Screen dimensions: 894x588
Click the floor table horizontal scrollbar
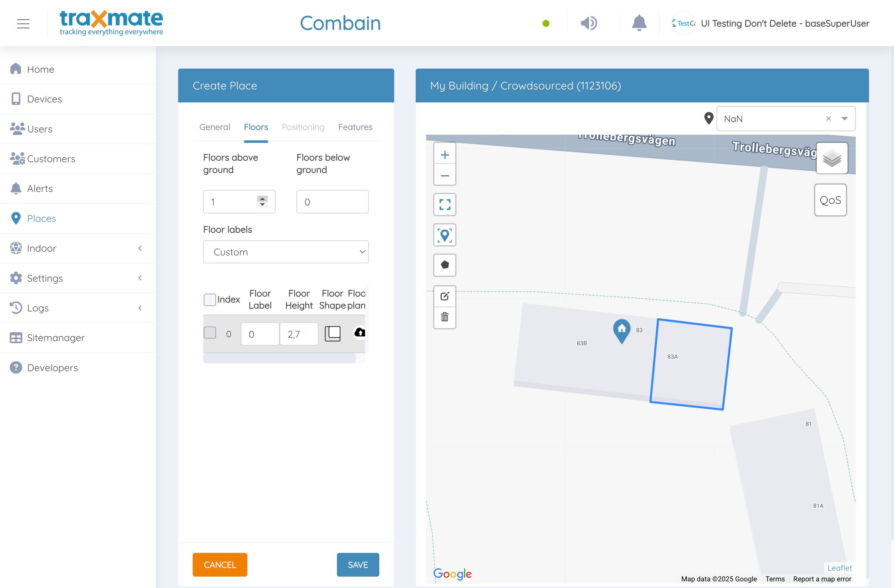tap(279, 358)
